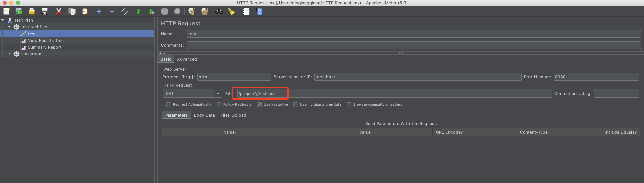Clear results with single broom gear icon
644x183 pixels.
[x=192, y=11]
